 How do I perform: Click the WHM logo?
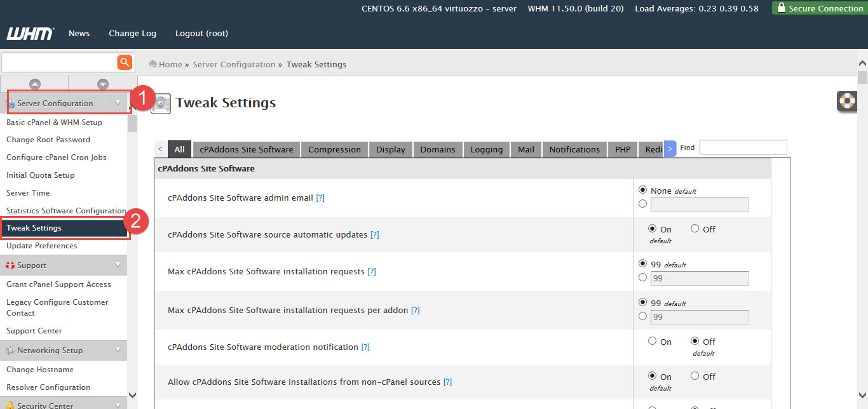pos(30,34)
